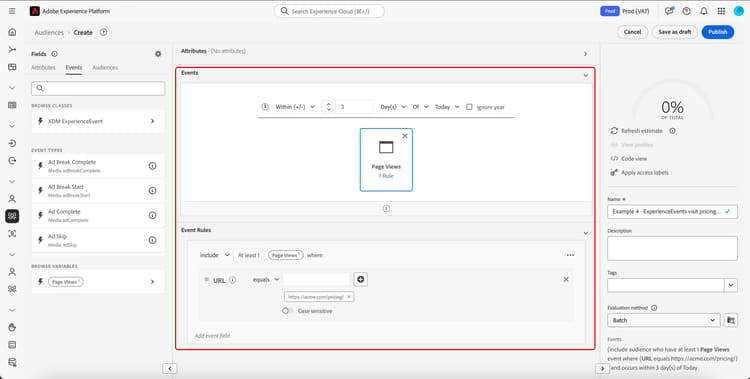The image size is (750, 379).
Task: Click the time value stepper arrows
Action: coord(328,107)
